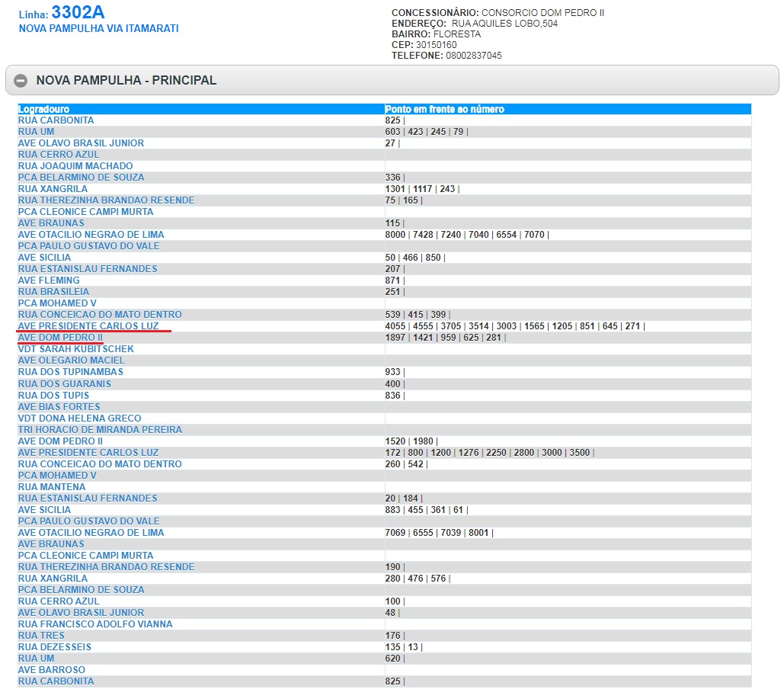Select stop numbers '1301 | 1117 | 243'
Image resolution: width=784 pixels, height=699 pixels.
[x=422, y=189]
